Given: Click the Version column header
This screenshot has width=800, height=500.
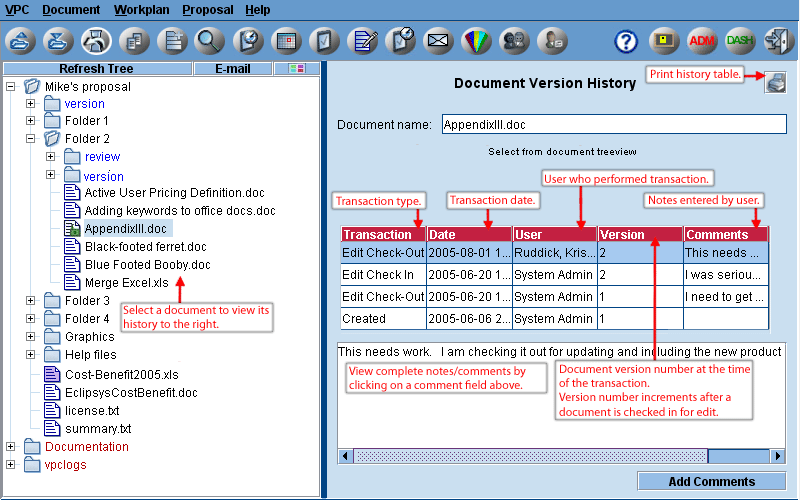Looking at the screenshot, I should [640, 234].
